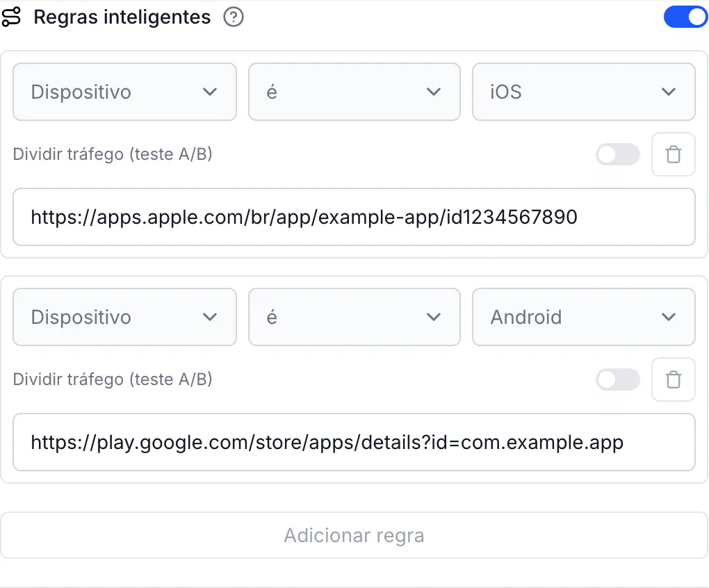This screenshot has height=588, width=709.
Task: Click Dividir tráfego label in Android rule
Action: (x=113, y=379)
